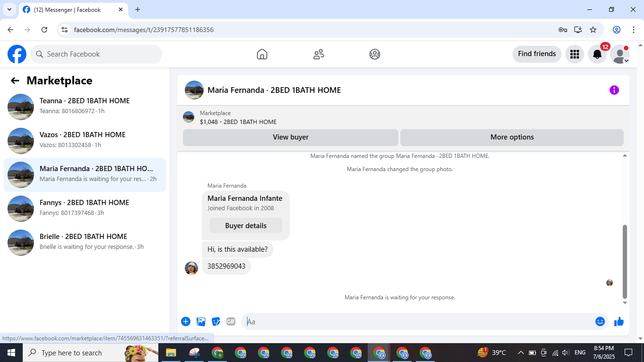Open the volume control in tray
This screenshot has height=362, width=644.
(566, 353)
